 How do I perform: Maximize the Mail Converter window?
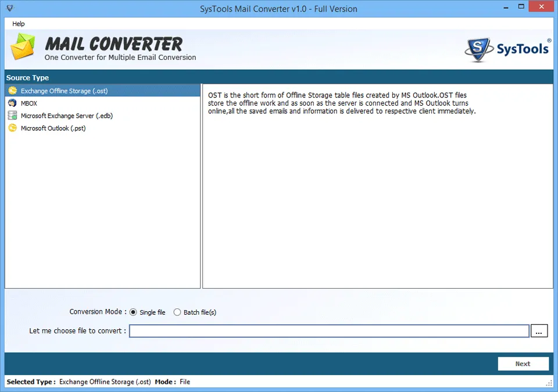pyautogui.click(x=521, y=6)
